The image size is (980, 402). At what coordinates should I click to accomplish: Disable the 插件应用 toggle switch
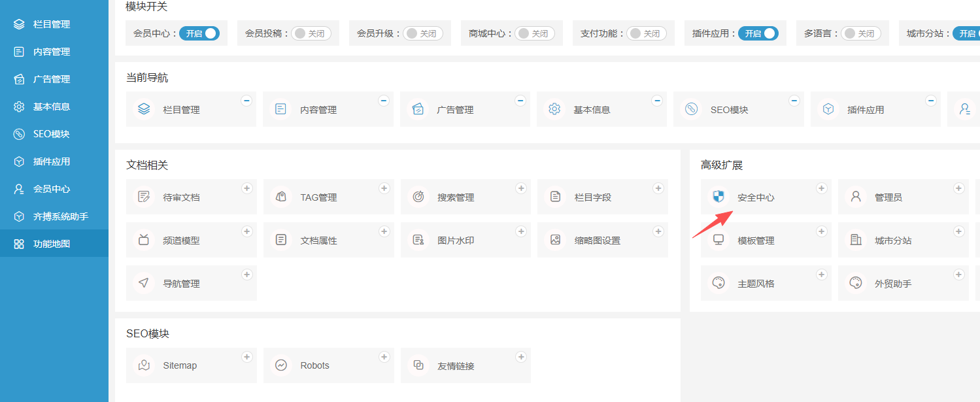pos(758,33)
